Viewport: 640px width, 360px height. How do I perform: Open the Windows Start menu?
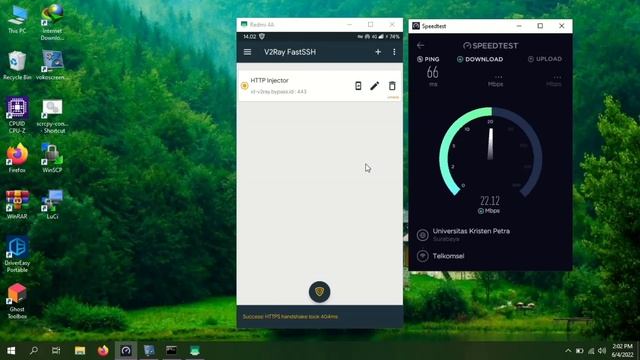(x=11, y=351)
